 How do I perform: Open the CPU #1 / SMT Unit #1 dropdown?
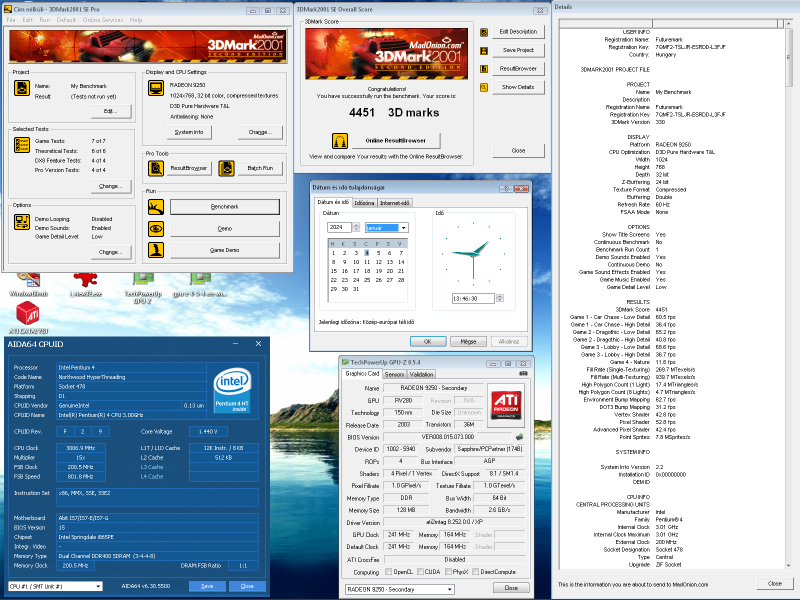click(55, 586)
